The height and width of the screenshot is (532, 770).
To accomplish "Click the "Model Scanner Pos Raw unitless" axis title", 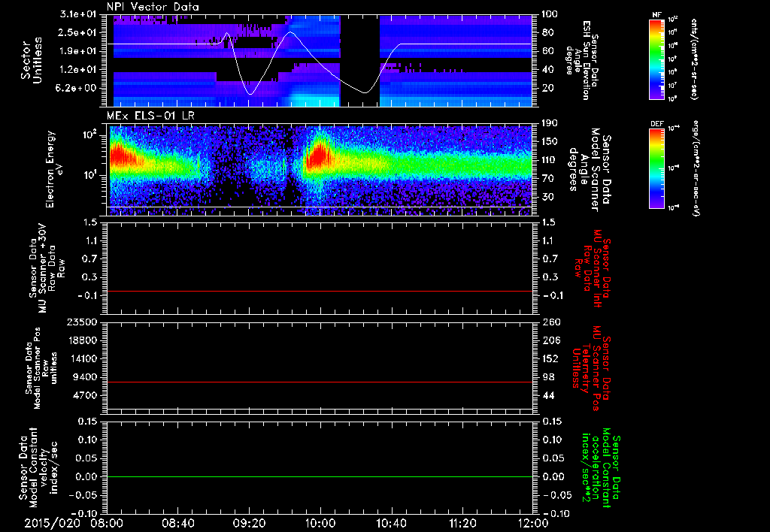I will click(x=41, y=368).
